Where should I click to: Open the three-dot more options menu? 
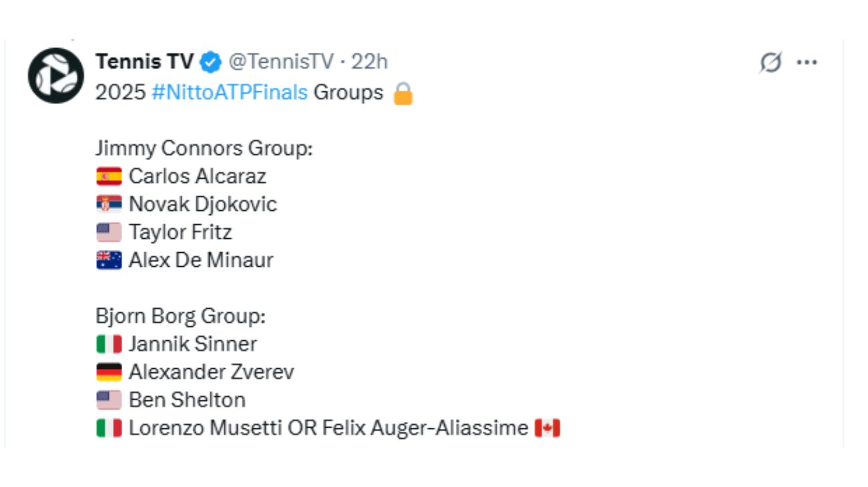coord(807,63)
